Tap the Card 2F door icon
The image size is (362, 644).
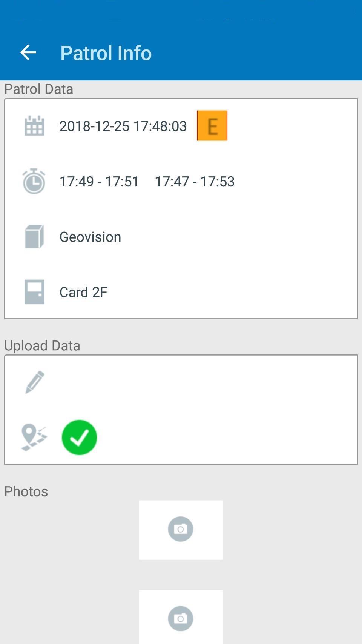34,292
